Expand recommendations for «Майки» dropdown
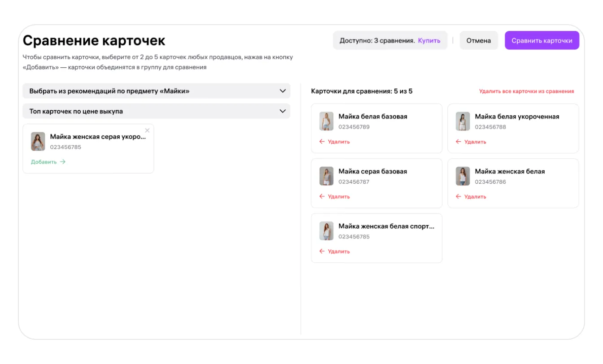Image resolution: width=603 pixels, height=364 pixels. pos(283,91)
